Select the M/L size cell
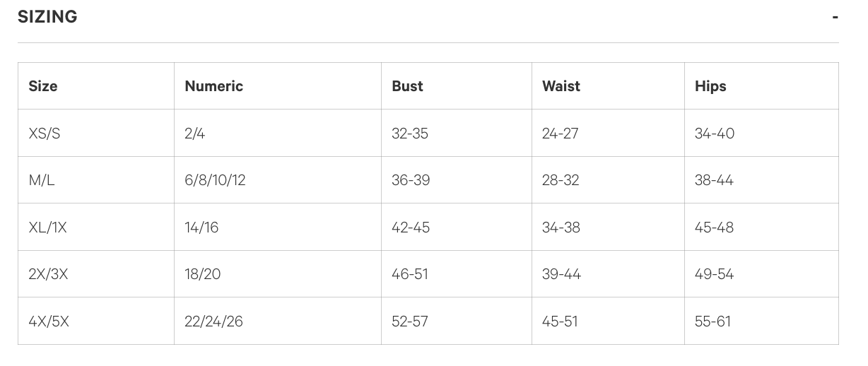 click(x=42, y=180)
